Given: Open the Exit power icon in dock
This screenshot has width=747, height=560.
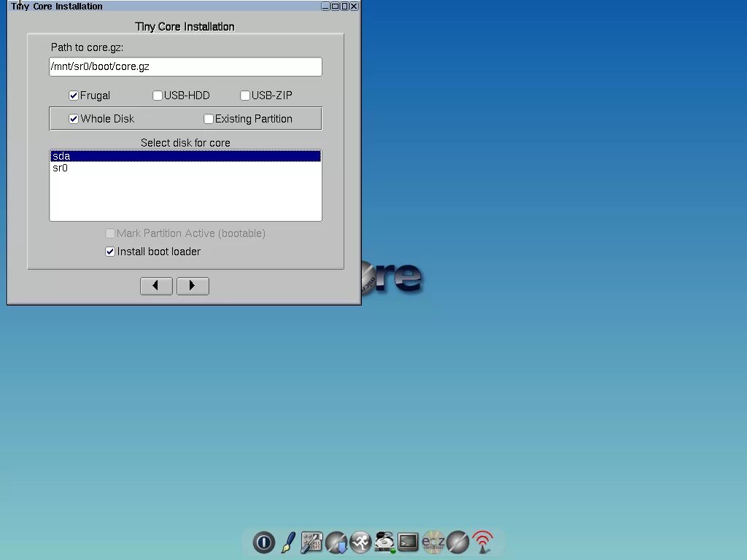Looking at the screenshot, I should (263, 542).
